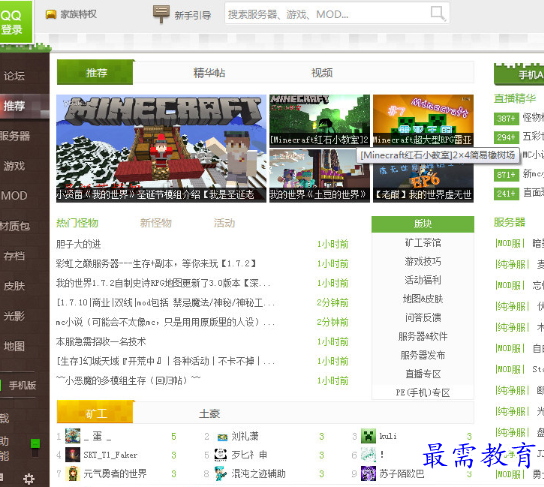Open 材质包 in the left sidebar
The height and width of the screenshot is (487, 544).
point(14,226)
